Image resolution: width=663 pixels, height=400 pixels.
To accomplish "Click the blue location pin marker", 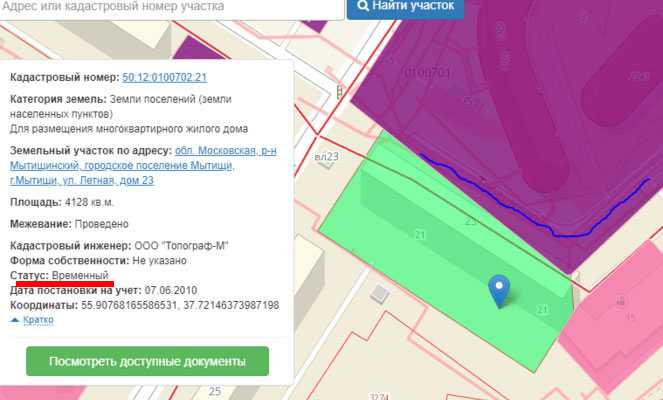I will pos(498,290).
